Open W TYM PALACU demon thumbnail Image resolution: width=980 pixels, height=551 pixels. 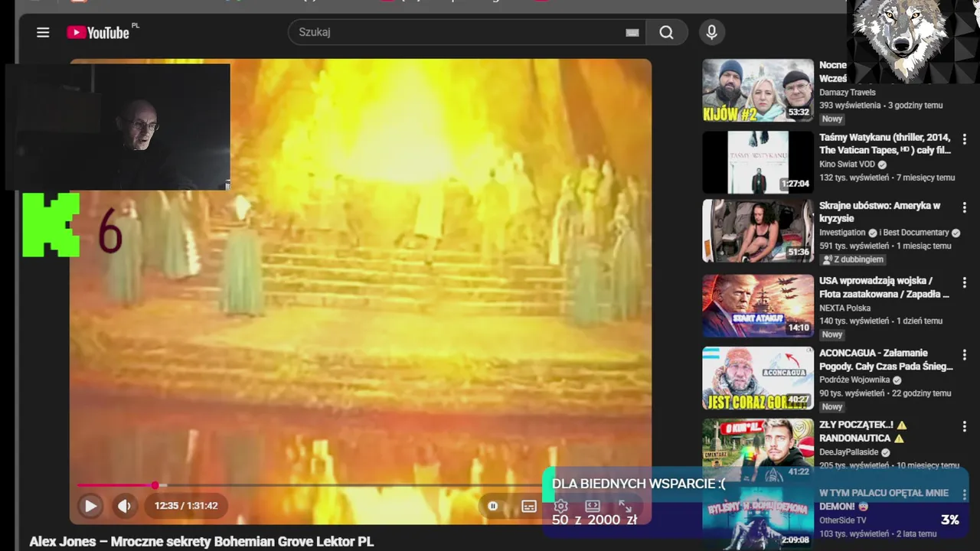coord(758,517)
